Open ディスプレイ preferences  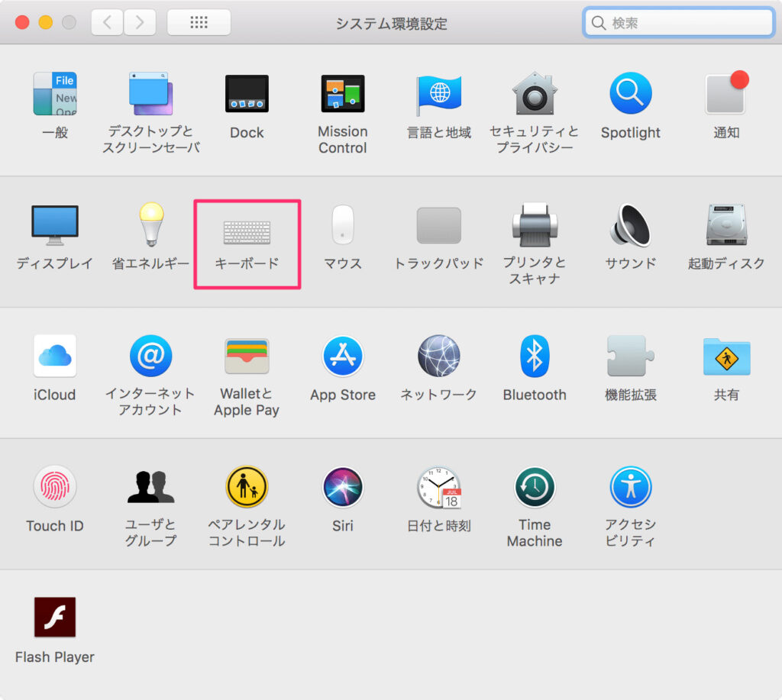55,225
